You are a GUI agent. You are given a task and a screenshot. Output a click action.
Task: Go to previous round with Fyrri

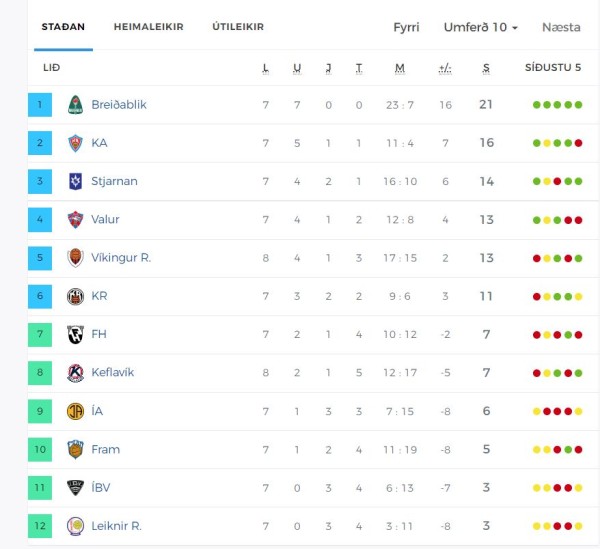coord(406,27)
